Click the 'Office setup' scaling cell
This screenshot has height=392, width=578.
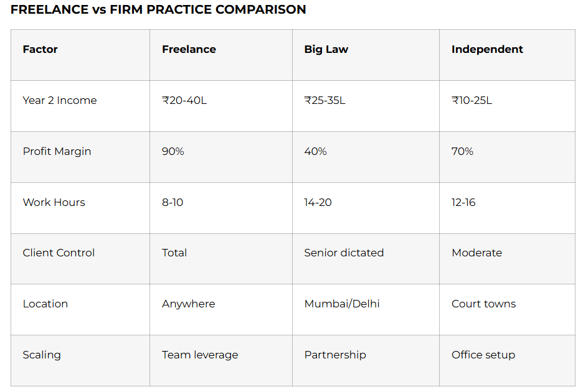483,355
